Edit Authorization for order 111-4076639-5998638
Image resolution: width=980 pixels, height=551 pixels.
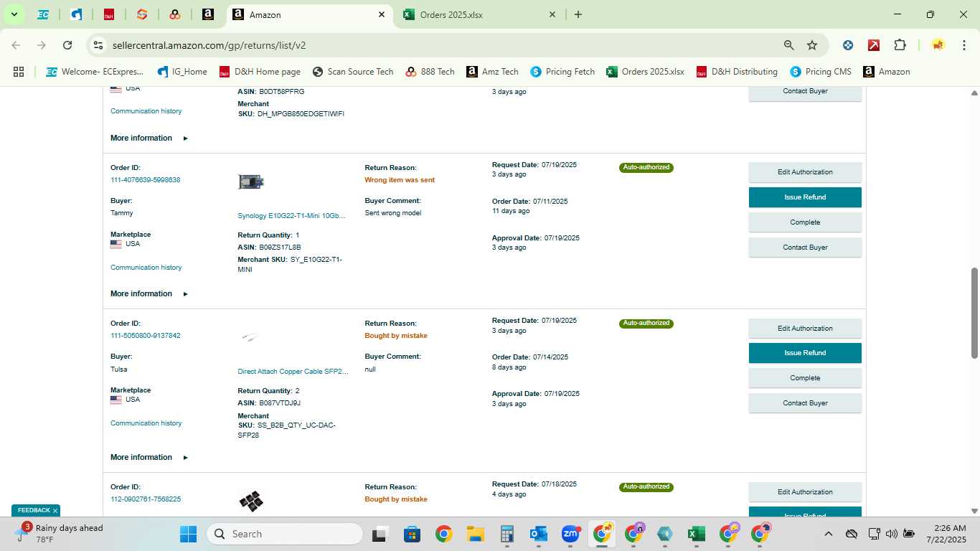pos(805,172)
